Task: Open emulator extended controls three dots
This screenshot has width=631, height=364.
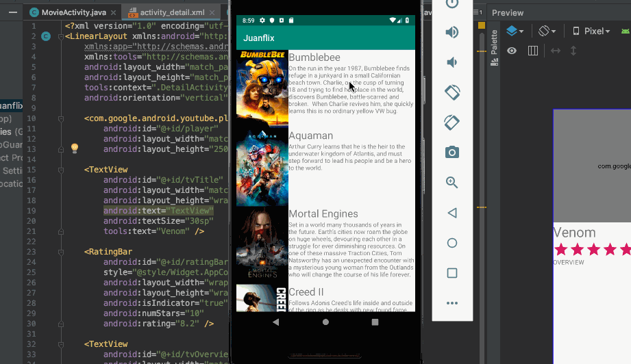Action: 452,303
